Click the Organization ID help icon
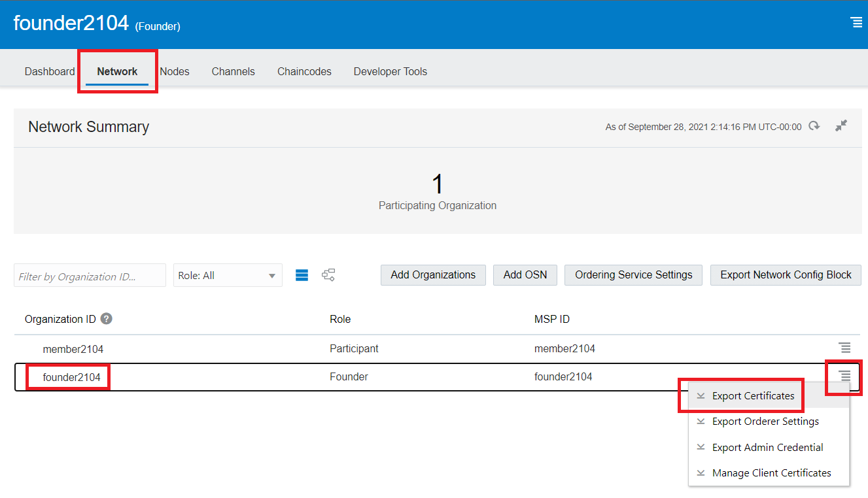 click(106, 319)
